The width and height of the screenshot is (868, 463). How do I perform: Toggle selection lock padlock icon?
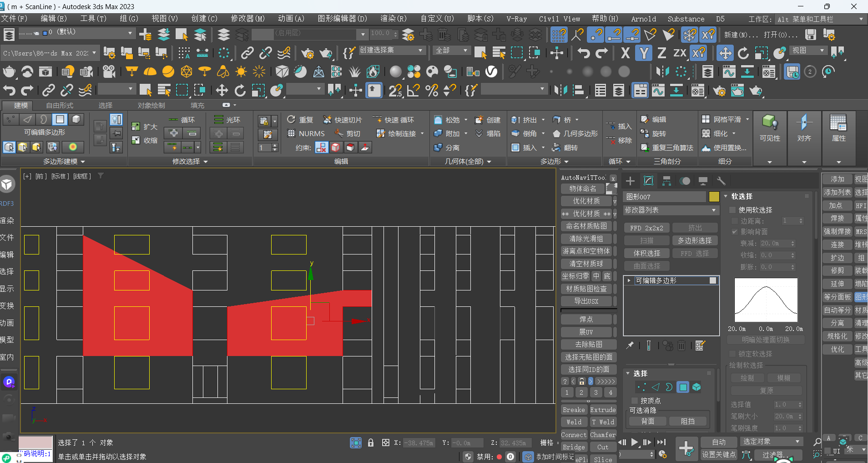tap(371, 443)
